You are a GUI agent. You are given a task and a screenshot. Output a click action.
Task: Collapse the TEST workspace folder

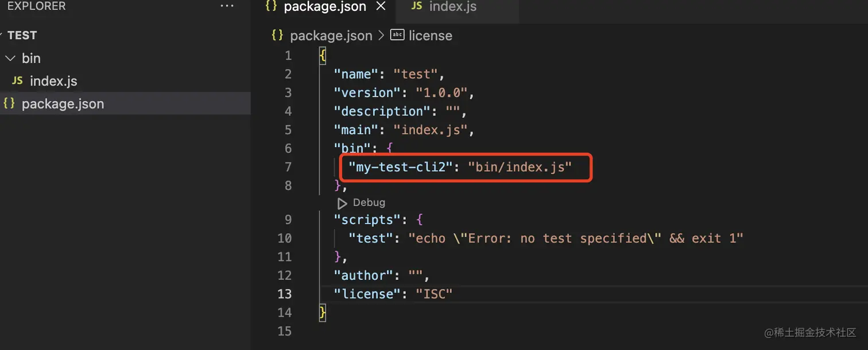coord(22,35)
